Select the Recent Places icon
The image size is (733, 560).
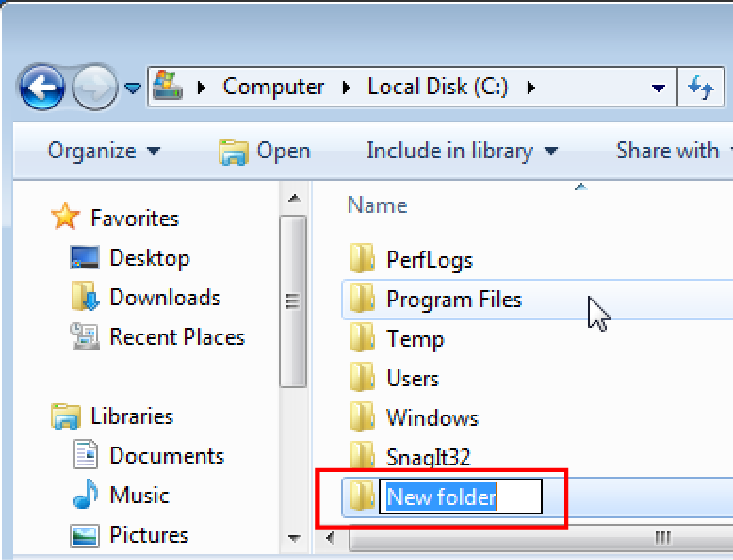[85, 338]
